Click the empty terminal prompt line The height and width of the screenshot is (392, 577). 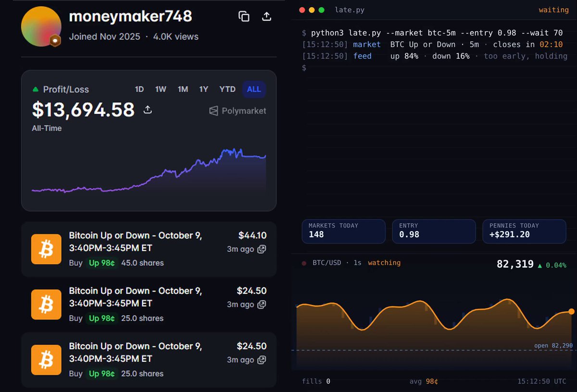(x=304, y=68)
